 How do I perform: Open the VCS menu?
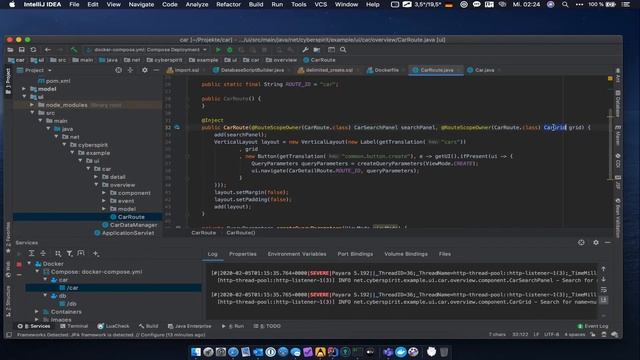(x=320, y=4)
